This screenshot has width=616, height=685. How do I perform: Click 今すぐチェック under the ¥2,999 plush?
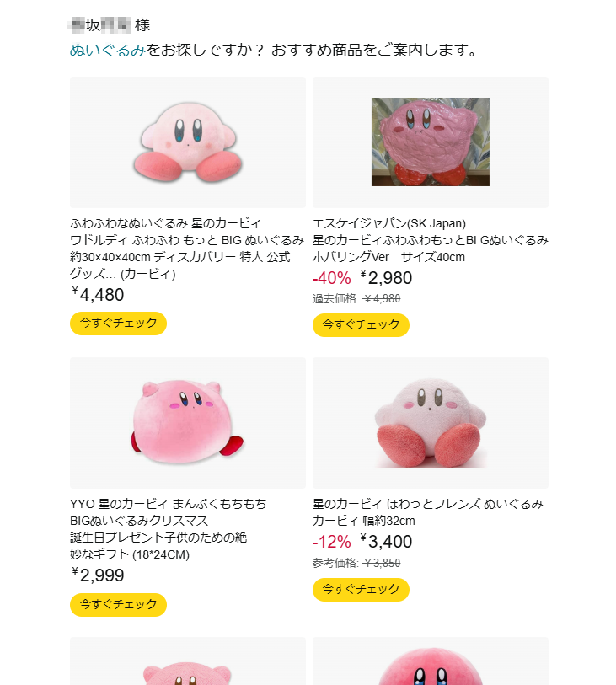[x=118, y=605]
